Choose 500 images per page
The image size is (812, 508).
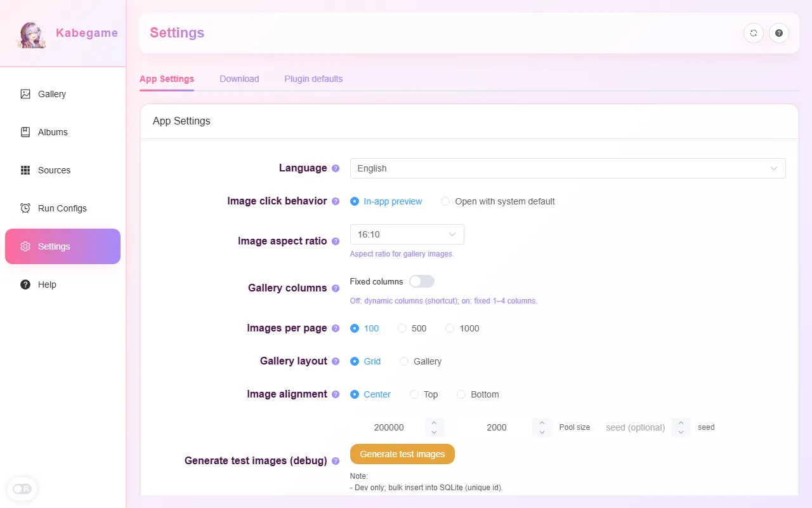[412, 328]
